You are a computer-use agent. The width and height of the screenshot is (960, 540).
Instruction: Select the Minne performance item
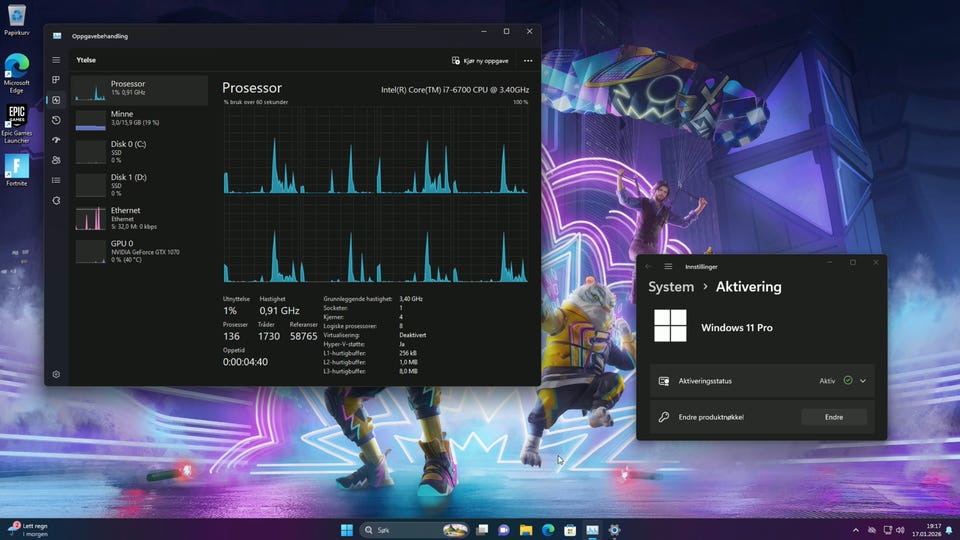(x=140, y=119)
